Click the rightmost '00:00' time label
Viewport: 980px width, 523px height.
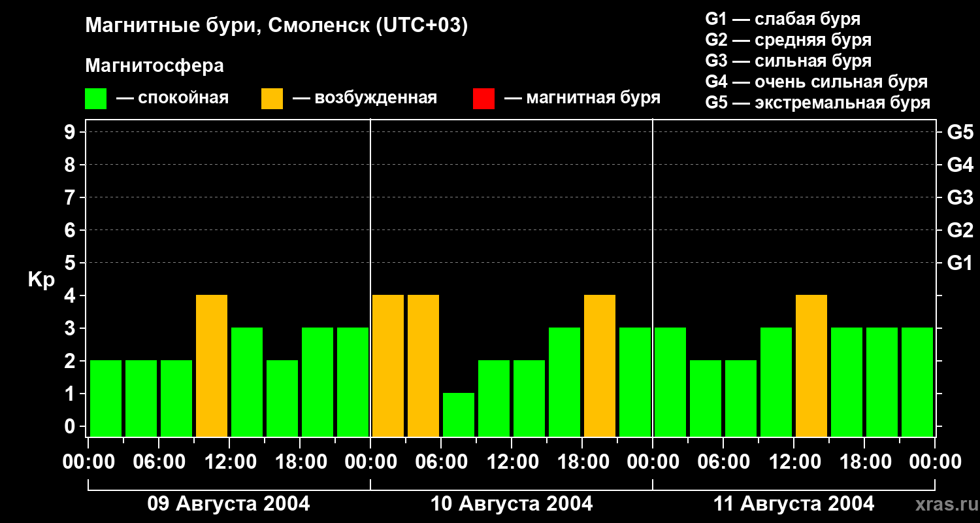(x=936, y=462)
